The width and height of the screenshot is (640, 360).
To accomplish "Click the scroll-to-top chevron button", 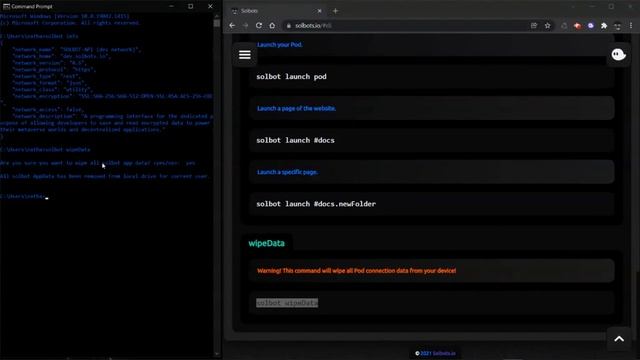I will [x=619, y=339].
